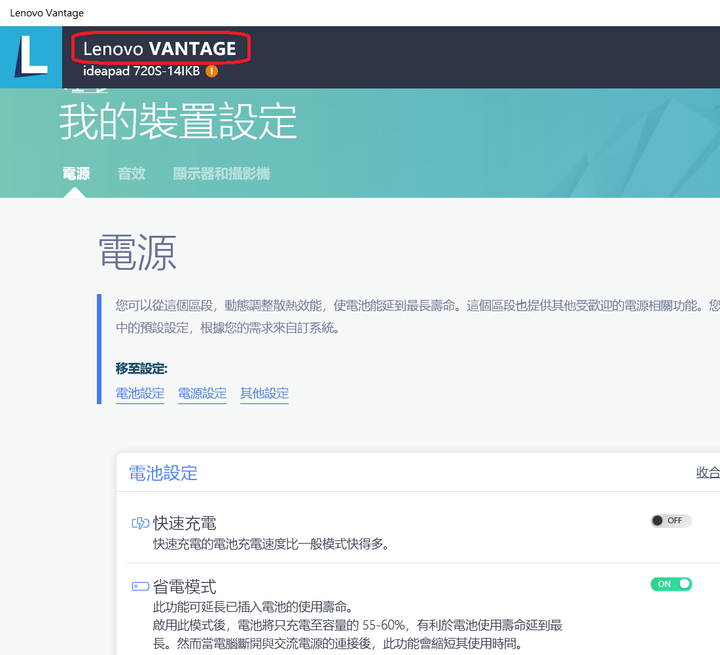Click the ideapad 720S-14IKB model name

[141, 71]
